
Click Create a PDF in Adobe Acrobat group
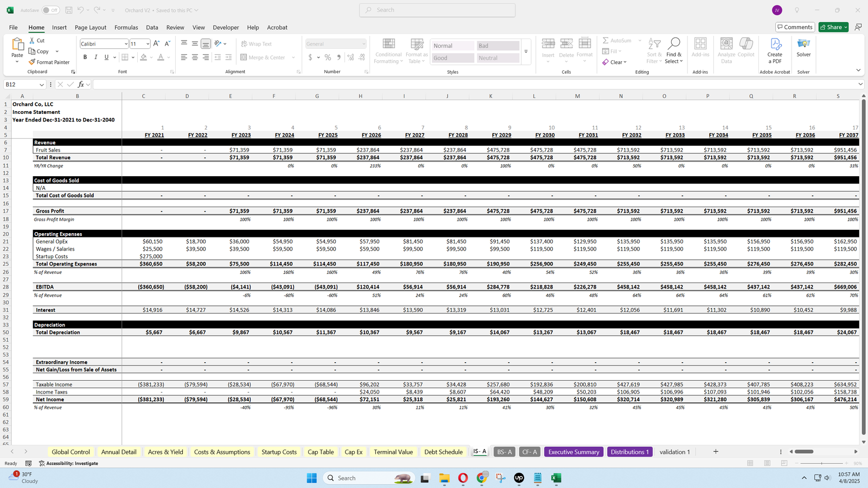[x=775, y=50]
